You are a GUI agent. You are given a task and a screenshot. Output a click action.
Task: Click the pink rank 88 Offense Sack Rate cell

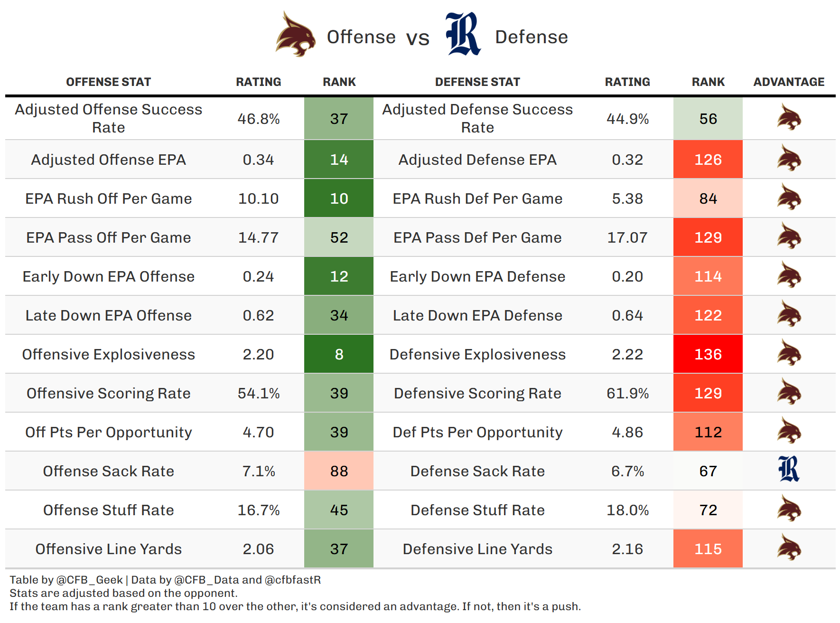339,471
